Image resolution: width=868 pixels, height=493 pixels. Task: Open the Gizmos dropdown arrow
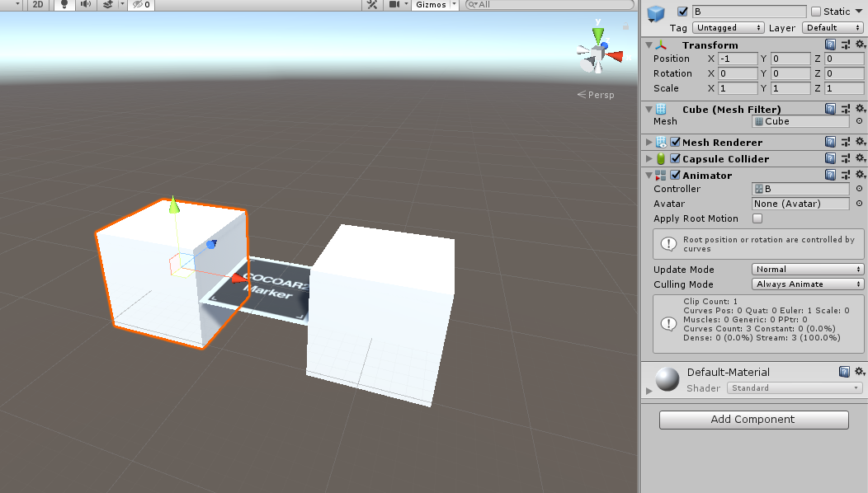tap(454, 4)
